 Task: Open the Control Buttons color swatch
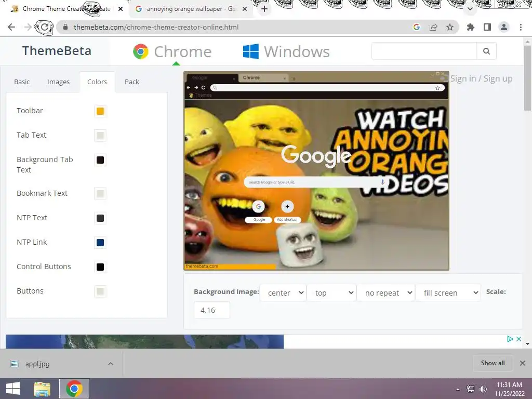(x=100, y=267)
